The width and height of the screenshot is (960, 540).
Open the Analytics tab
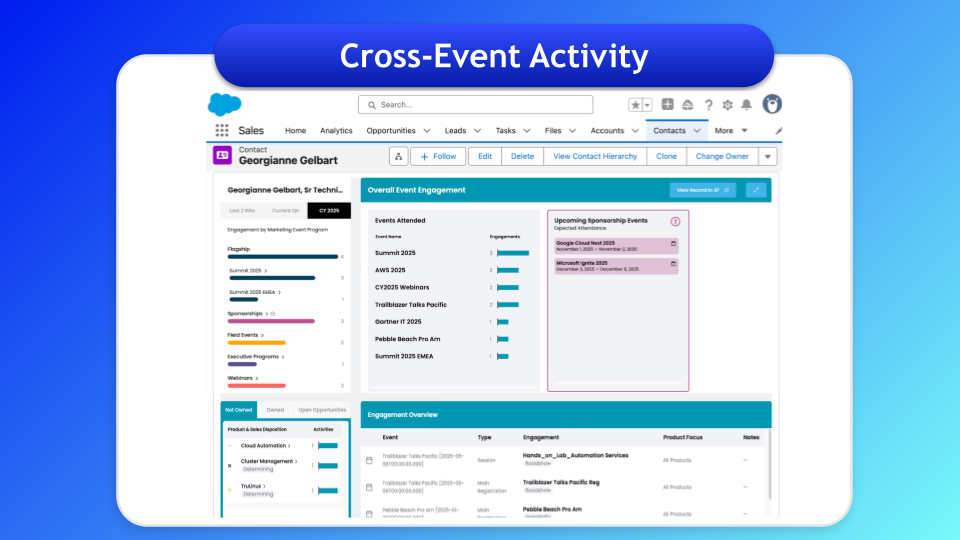click(336, 130)
